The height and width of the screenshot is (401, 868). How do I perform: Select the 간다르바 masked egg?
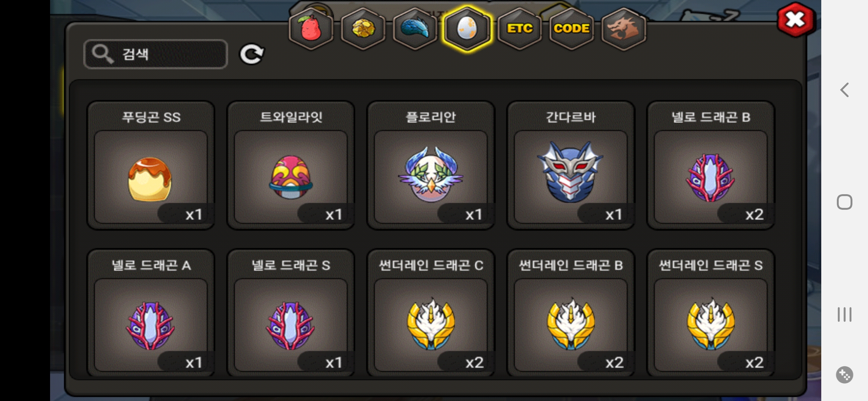(571, 165)
